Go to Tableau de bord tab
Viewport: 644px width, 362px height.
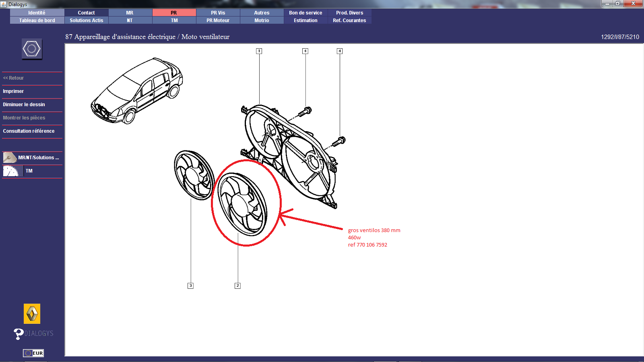pos(37,21)
